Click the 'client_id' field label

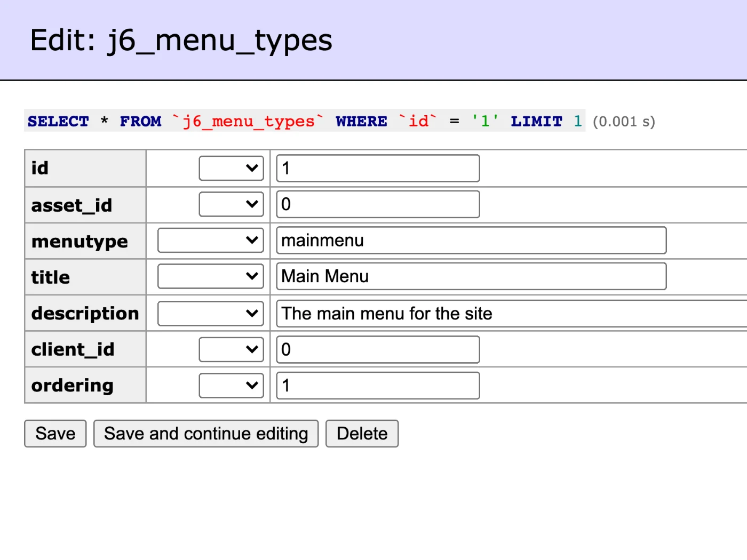point(73,350)
